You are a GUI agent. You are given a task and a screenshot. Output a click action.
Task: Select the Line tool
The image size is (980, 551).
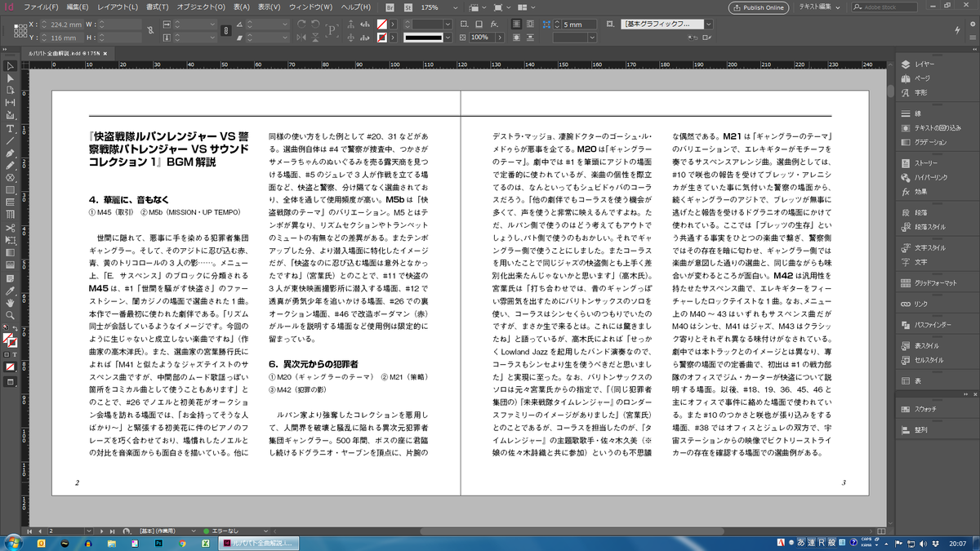coord(11,140)
